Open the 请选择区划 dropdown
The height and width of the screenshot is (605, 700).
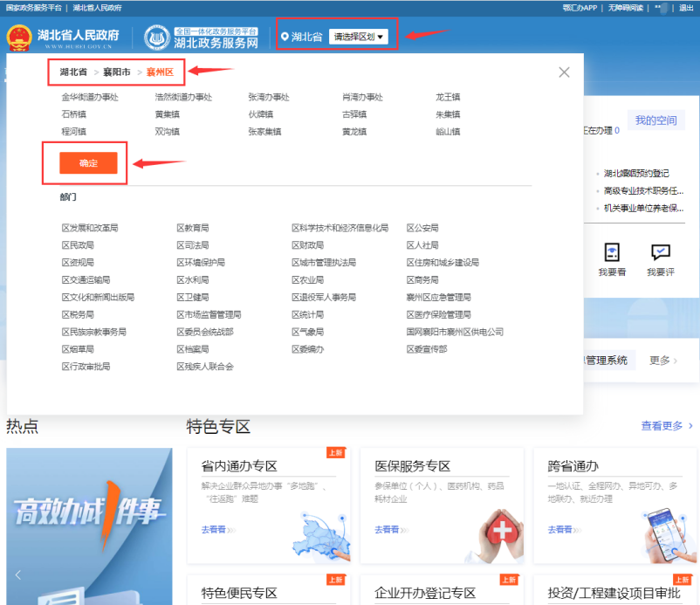359,37
